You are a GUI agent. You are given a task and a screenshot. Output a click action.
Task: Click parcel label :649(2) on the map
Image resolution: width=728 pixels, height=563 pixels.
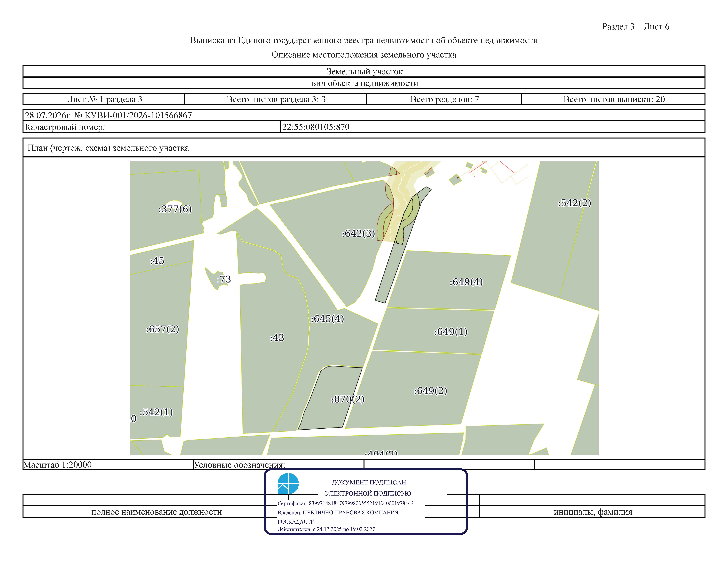[x=430, y=391]
